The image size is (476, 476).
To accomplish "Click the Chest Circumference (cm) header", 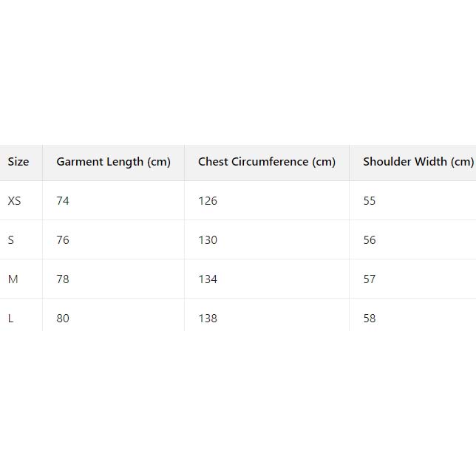I will coord(266,162).
